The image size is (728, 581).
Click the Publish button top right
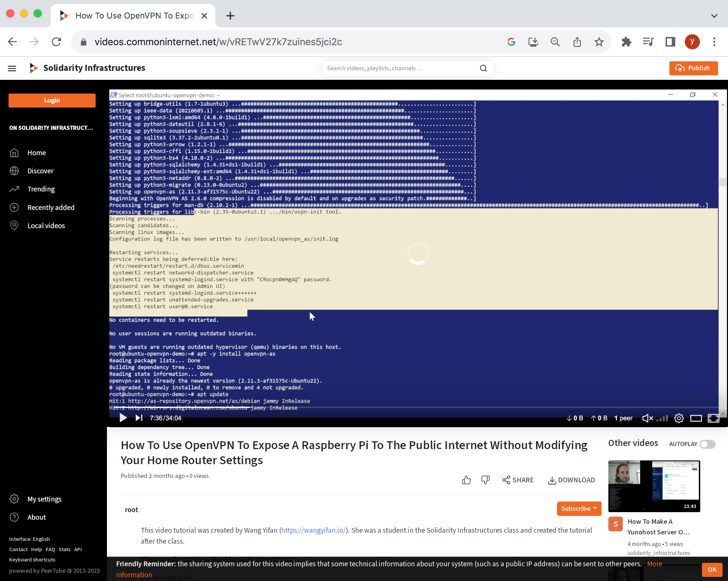pyautogui.click(x=692, y=67)
